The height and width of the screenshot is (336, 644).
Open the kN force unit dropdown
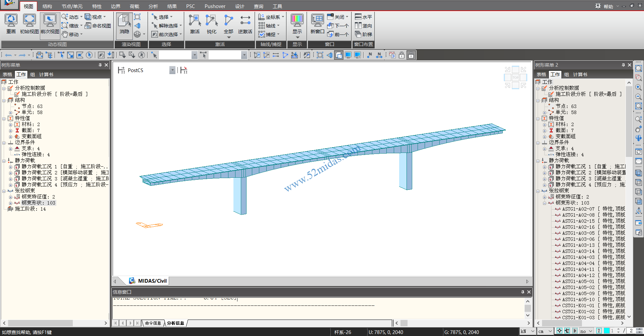click(528, 331)
